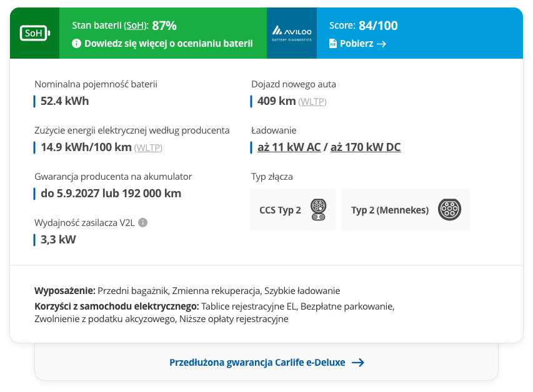Screen dimensions: 533x392
Task: Click the 14.9 kWh/100 km value
Action: [x=86, y=147]
